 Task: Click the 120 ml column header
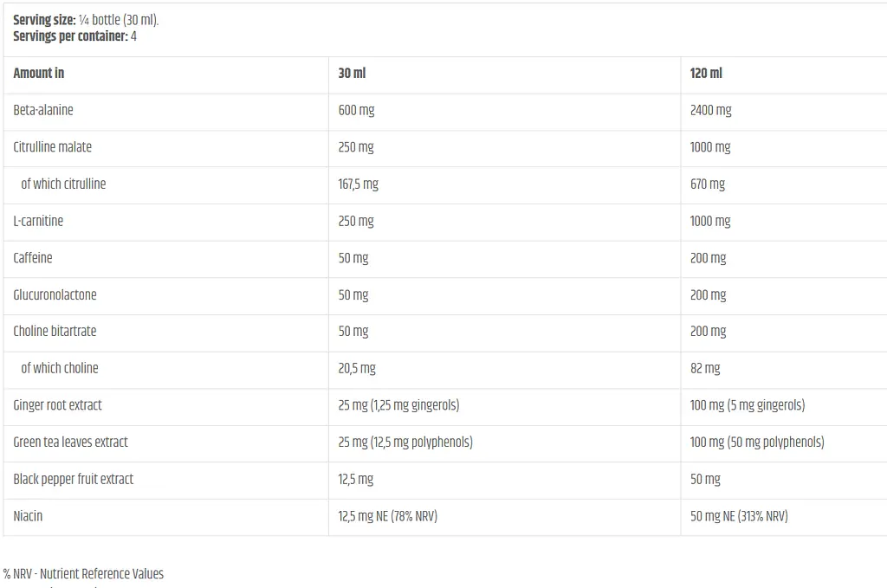click(x=706, y=73)
